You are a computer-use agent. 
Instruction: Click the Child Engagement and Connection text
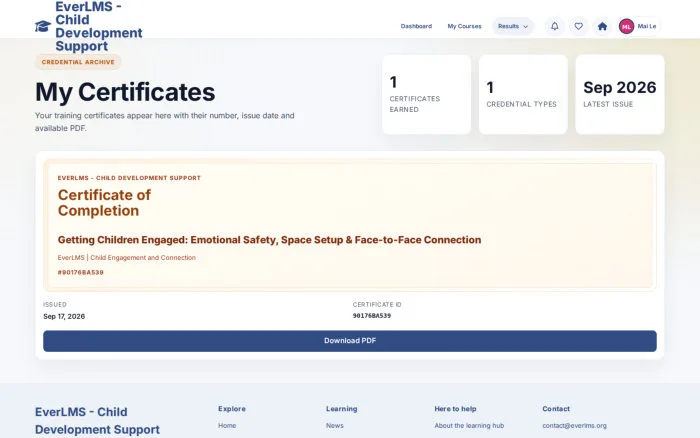tap(143, 258)
